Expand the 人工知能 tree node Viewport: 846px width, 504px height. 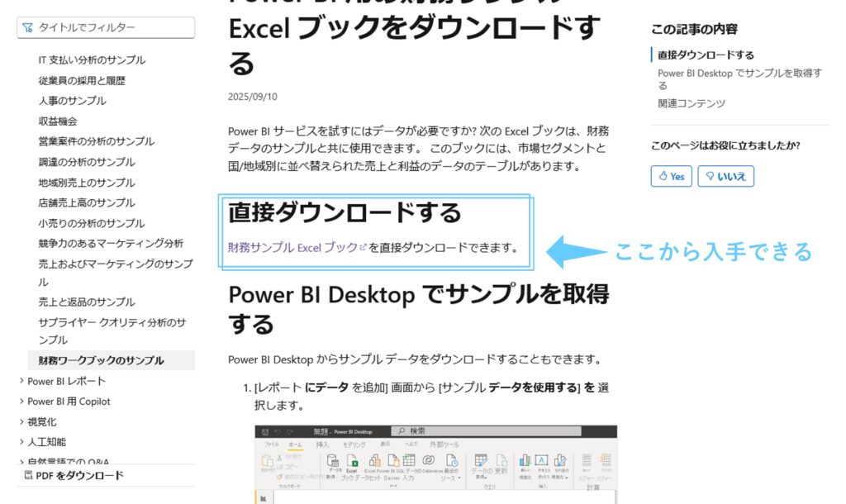click(x=21, y=442)
